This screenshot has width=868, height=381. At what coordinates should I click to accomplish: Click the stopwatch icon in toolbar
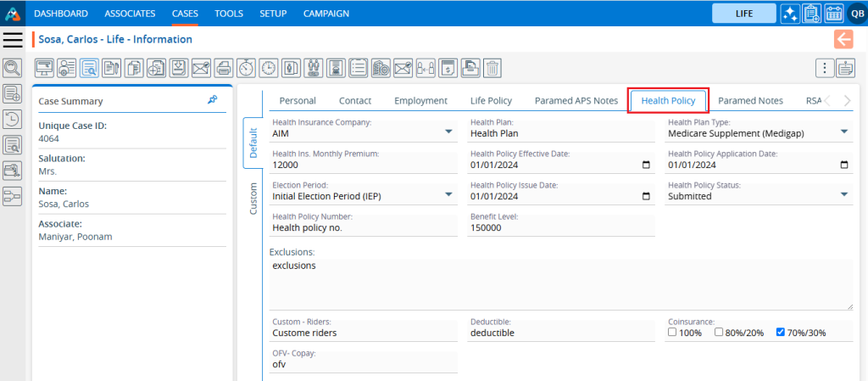[x=246, y=68]
